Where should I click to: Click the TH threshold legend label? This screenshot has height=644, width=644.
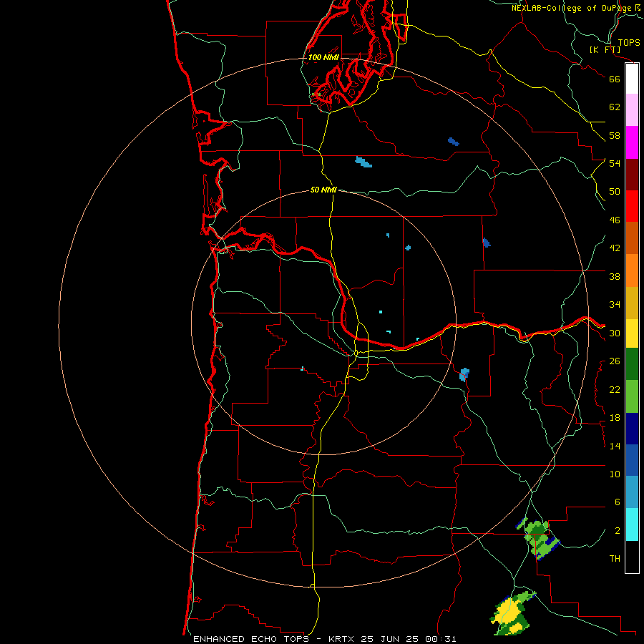[x=615, y=558]
